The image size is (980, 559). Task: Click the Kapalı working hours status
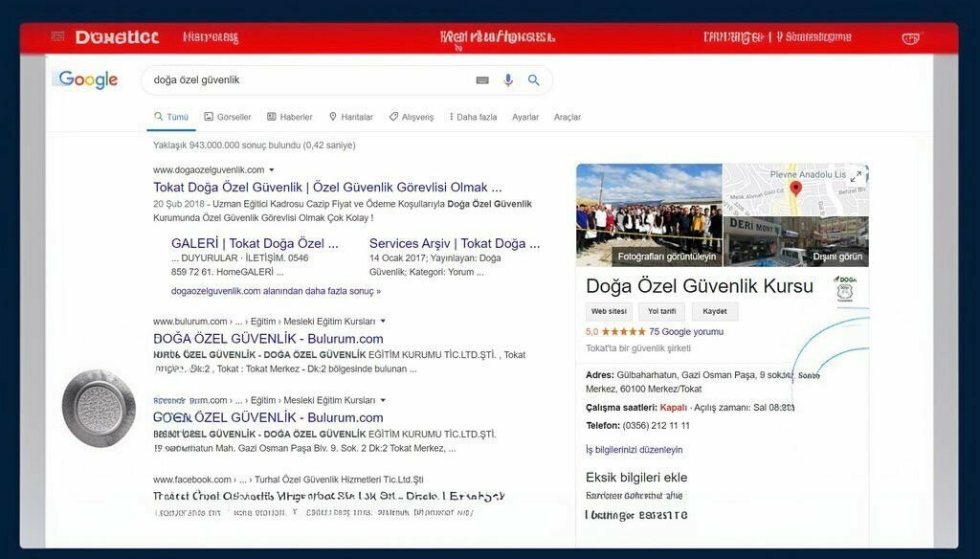tap(673, 407)
